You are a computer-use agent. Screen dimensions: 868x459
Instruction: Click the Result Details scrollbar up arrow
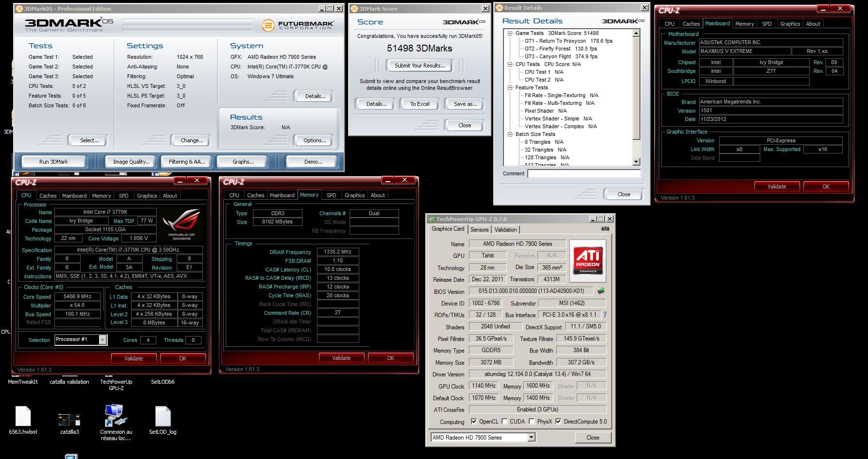pyautogui.click(x=636, y=33)
